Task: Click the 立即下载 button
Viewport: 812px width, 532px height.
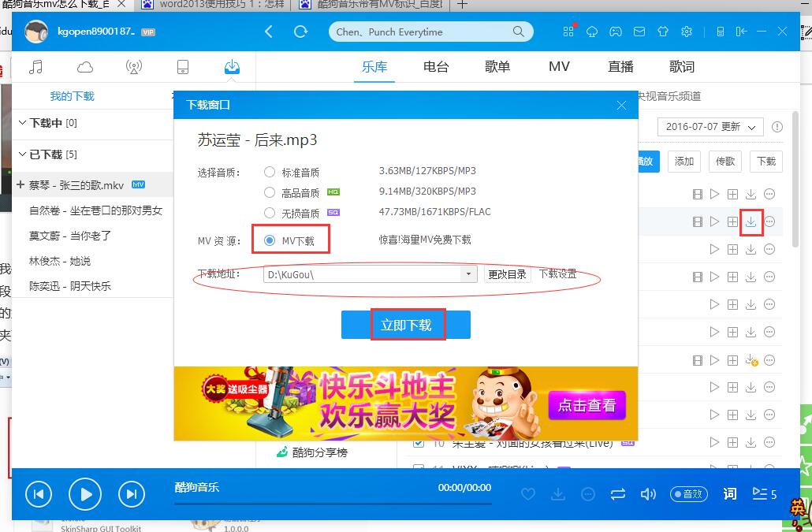Action: pos(406,325)
